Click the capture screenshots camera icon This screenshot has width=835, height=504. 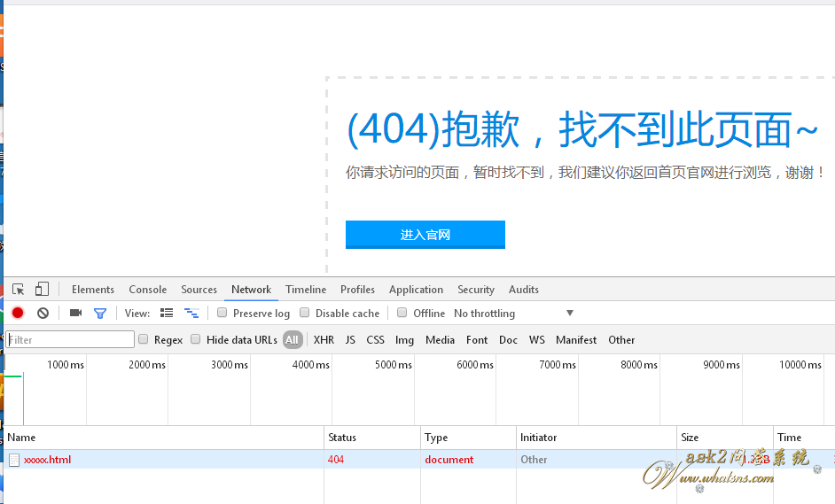(75, 313)
